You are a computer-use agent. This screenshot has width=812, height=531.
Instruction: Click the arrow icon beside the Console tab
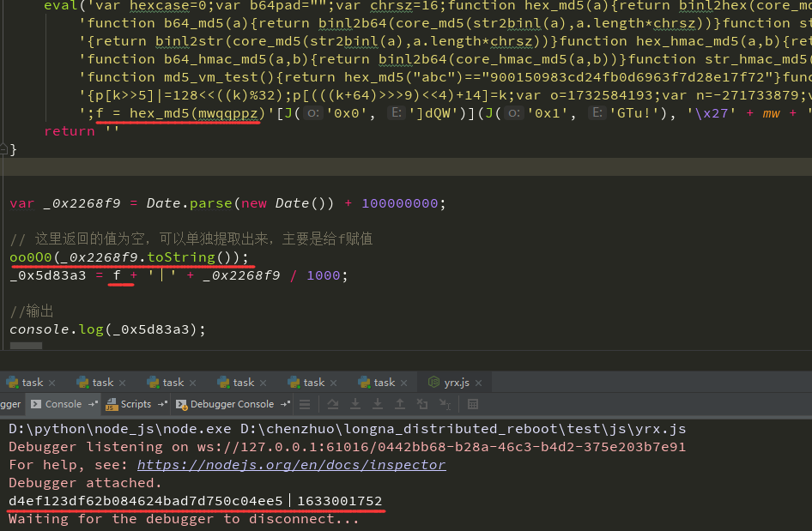point(92,403)
